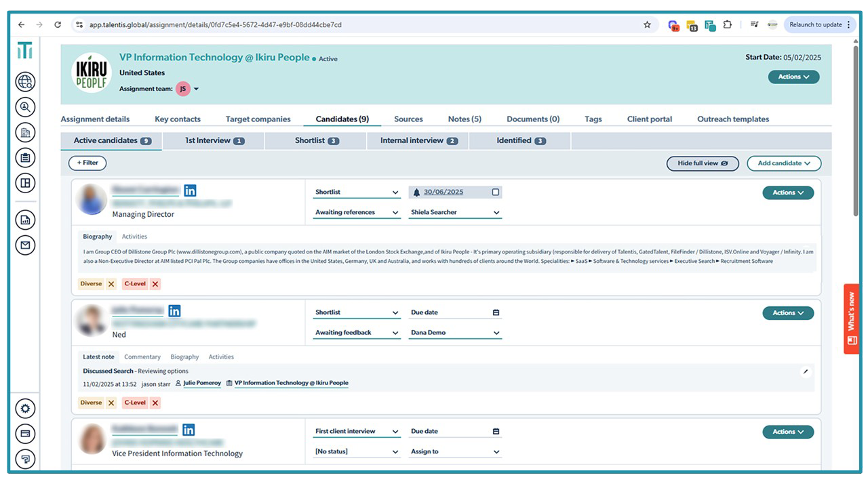Remove Diverse tag from Ned candidate
The width and height of the screenshot is (868, 488).
[111, 403]
